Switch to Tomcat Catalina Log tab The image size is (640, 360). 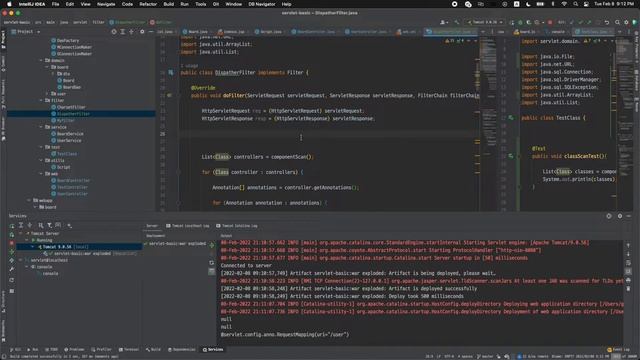[237, 226]
